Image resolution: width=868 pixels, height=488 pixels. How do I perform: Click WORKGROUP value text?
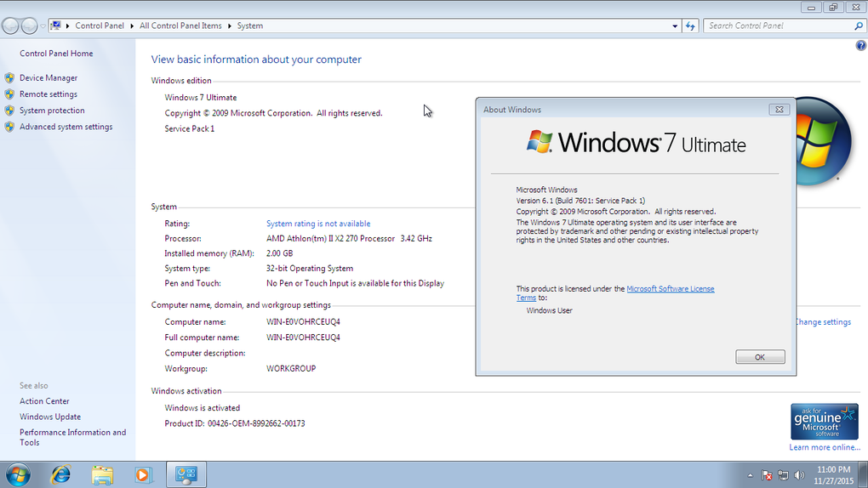click(x=291, y=368)
